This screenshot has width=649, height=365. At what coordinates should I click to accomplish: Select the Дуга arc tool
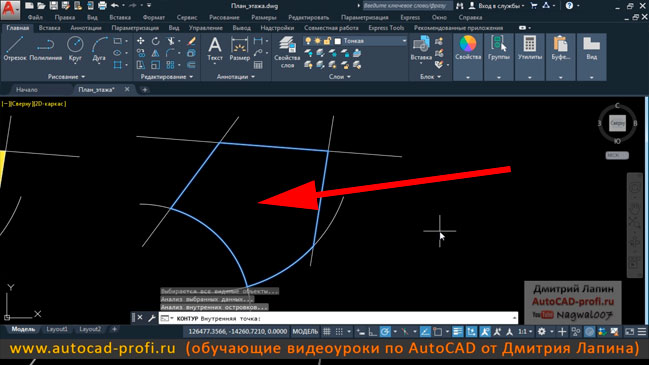[99, 48]
